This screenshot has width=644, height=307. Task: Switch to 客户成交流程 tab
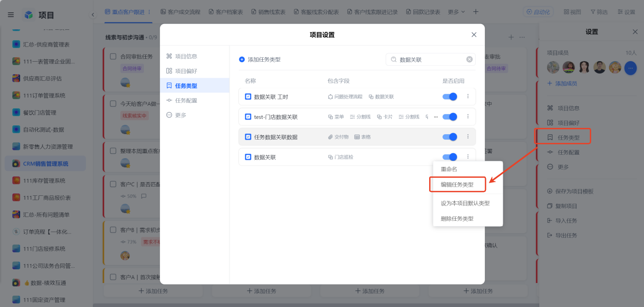pyautogui.click(x=180, y=12)
